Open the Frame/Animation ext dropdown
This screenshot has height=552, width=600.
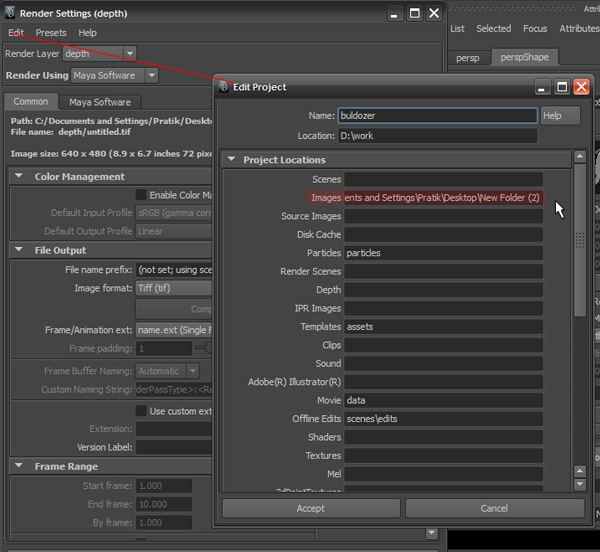click(x=174, y=330)
